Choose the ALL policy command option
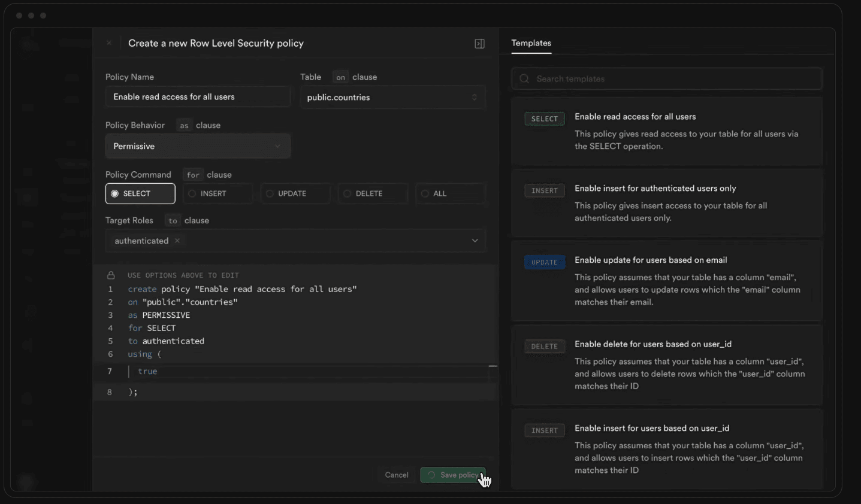The height and width of the screenshot is (504, 861). click(x=449, y=193)
